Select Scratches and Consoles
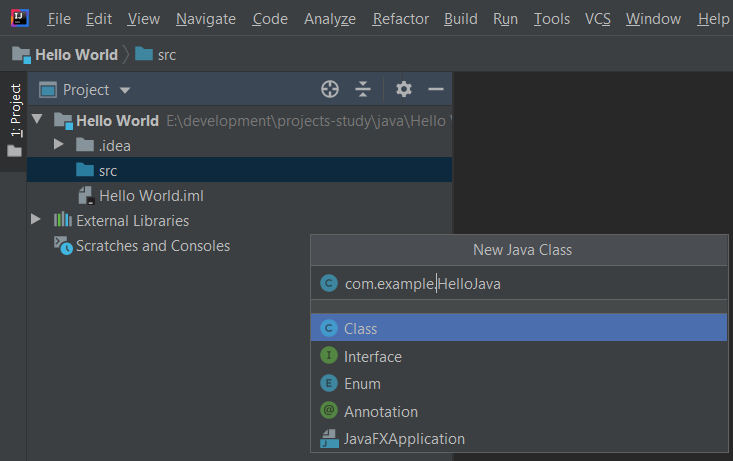The image size is (733, 461). pyautogui.click(x=152, y=246)
